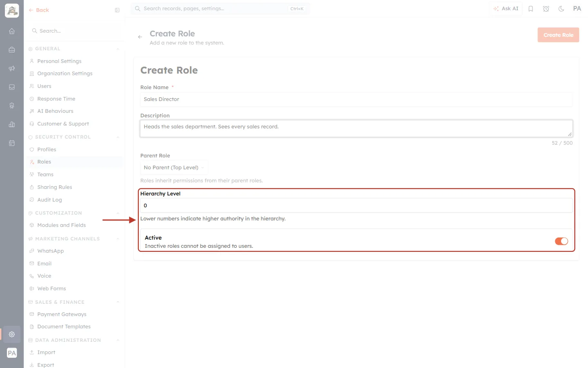Image resolution: width=588 pixels, height=368 pixels.
Task: Click the global search records field
Action: pyautogui.click(x=220, y=9)
